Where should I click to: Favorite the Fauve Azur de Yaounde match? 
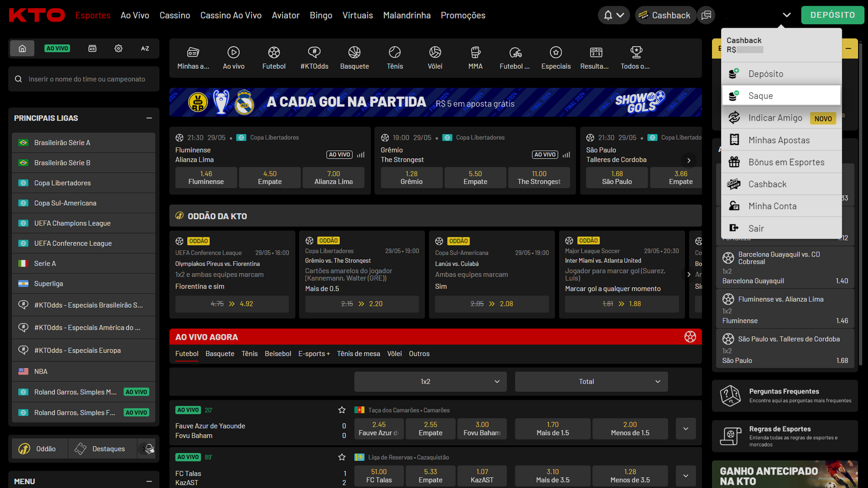click(342, 410)
